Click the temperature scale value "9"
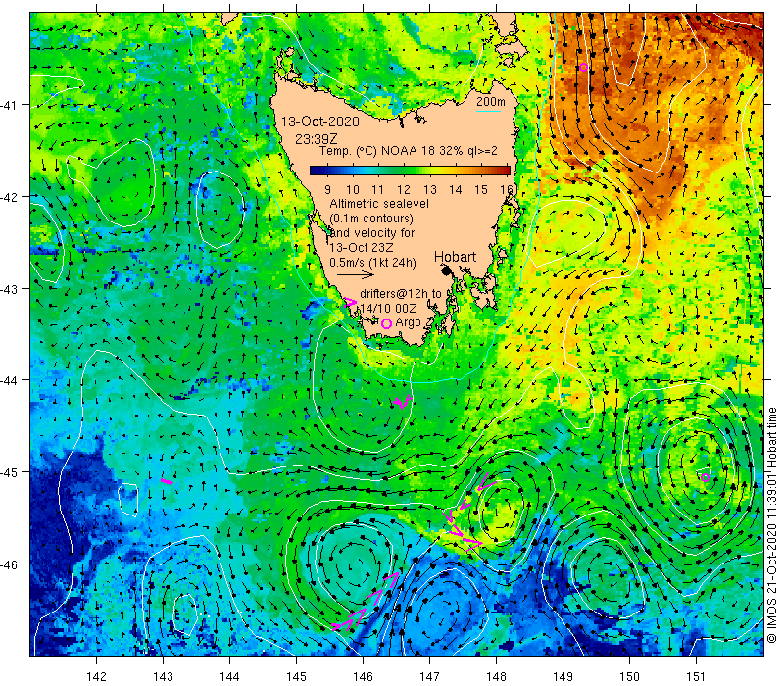 point(327,190)
